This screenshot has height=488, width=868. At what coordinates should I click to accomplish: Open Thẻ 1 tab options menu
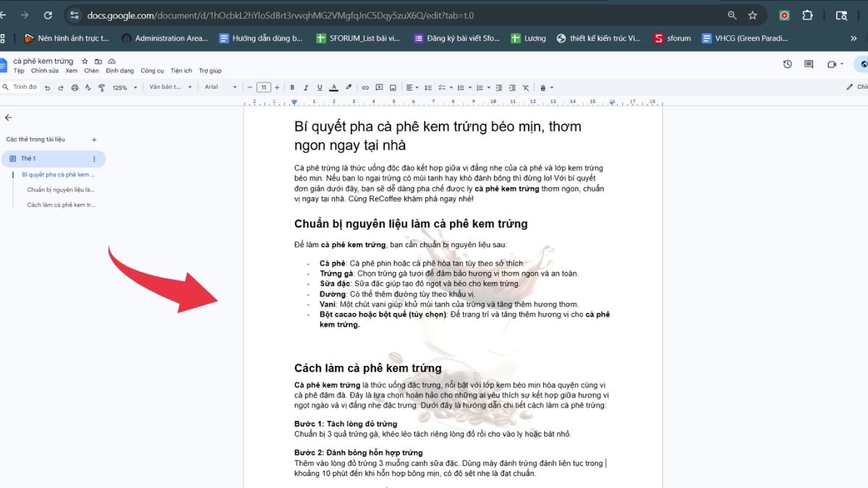94,158
